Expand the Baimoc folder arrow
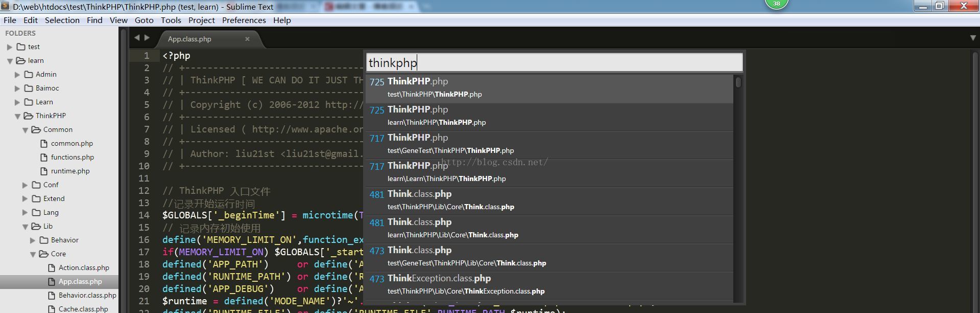The height and width of the screenshot is (313, 980). (17, 88)
